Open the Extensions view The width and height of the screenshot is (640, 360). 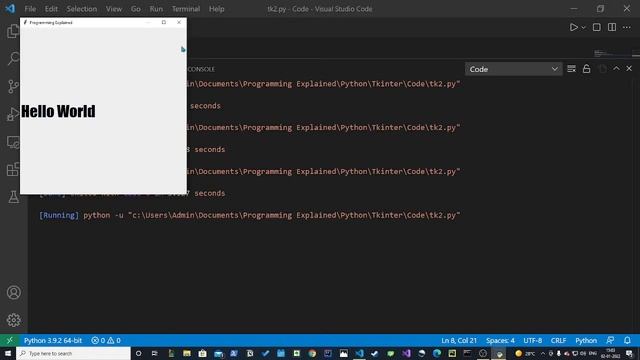[13, 169]
